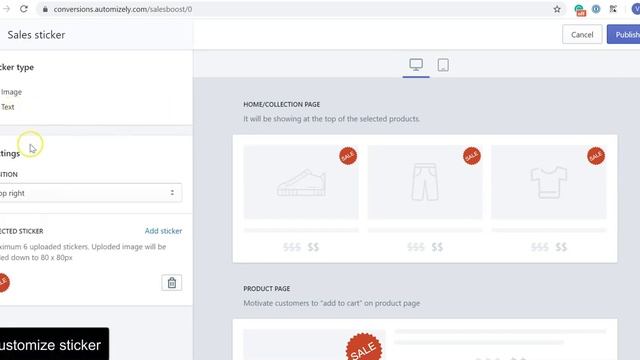Click the Cancel button

point(582,35)
